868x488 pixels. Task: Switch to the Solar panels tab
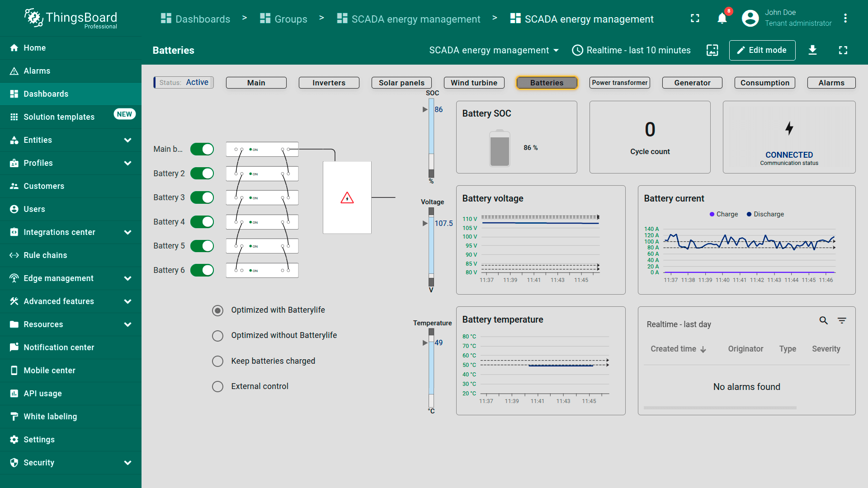401,83
